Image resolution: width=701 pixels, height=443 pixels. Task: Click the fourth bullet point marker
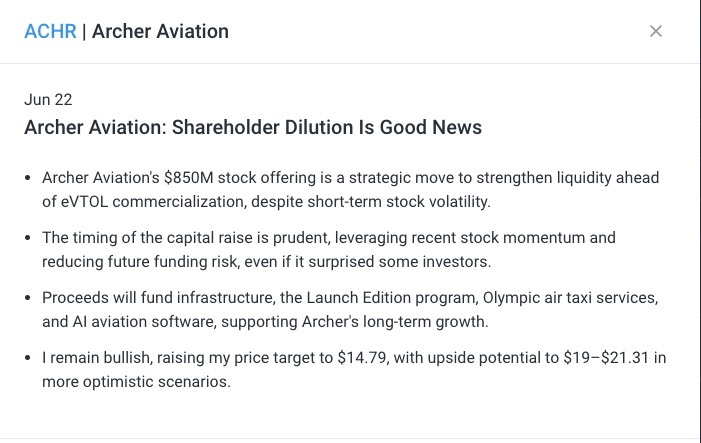pos(28,358)
